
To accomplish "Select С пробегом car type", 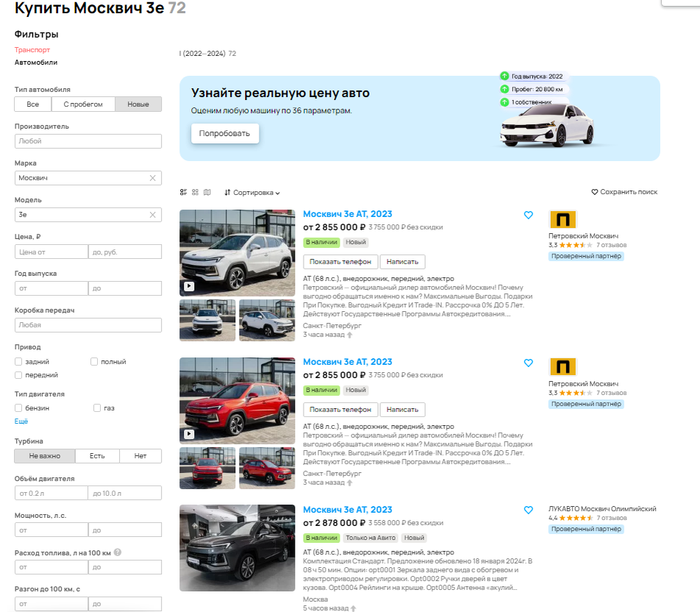I will [x=83, y=104].
